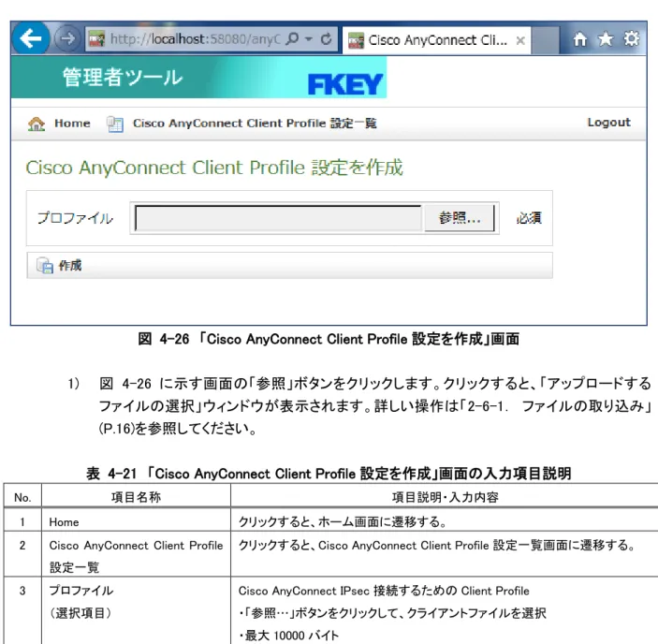Click the No. column header
Image resolution: width=658 pixels, height=644 pixels.
tap(22, 497)
